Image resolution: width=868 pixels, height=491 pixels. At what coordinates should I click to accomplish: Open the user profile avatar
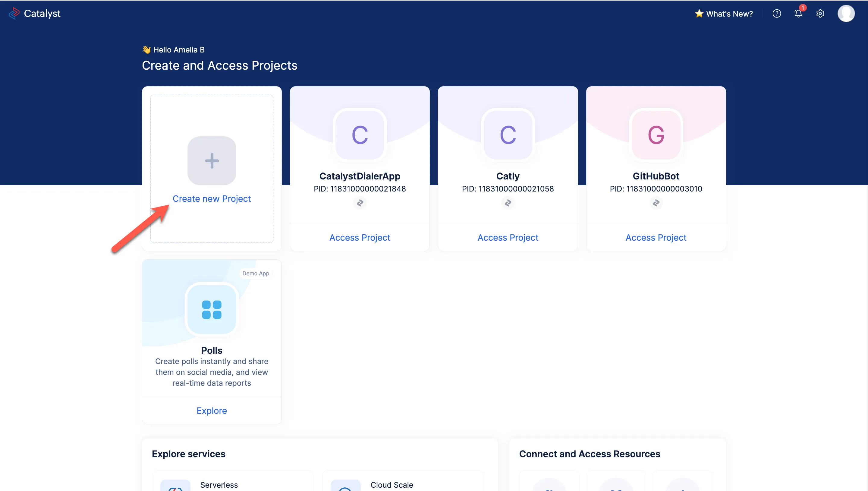(846, 14)
